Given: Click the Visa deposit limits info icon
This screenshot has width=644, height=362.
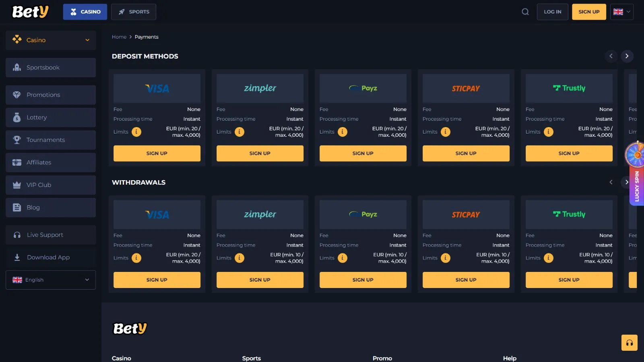Looking at the screenshot, I should point(136,132).
